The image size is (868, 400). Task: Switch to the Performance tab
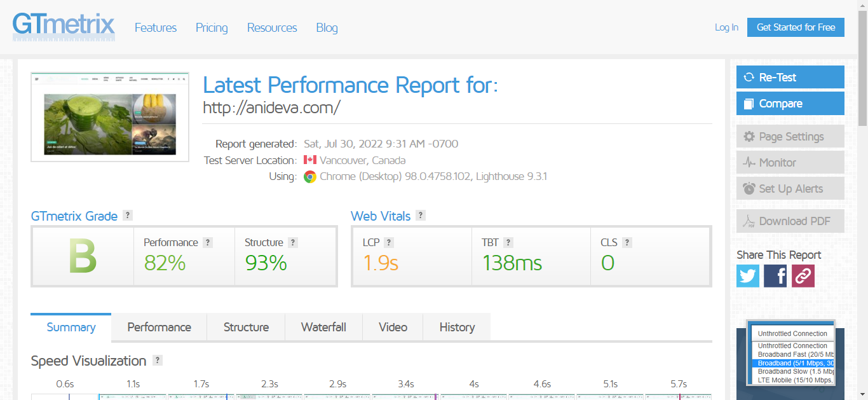159,328
